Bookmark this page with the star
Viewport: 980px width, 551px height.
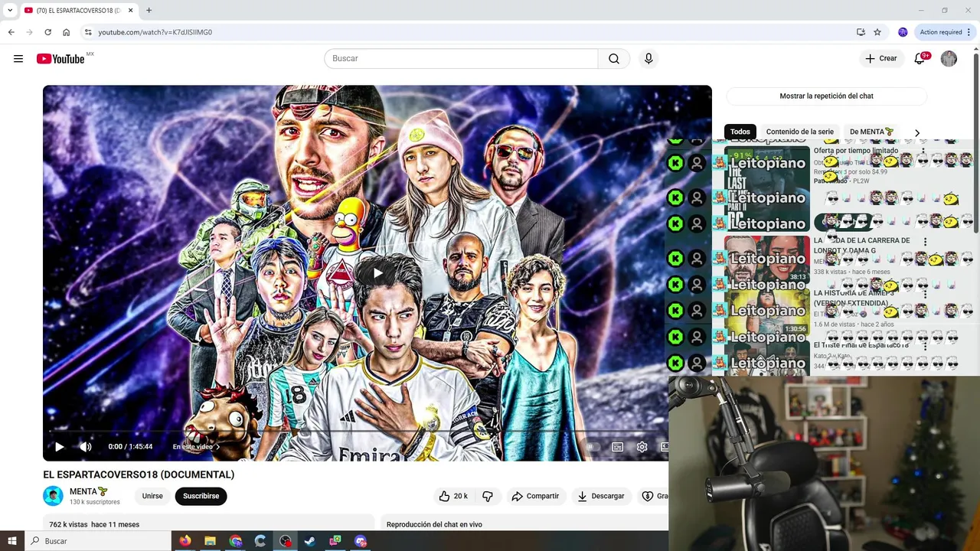877,32
